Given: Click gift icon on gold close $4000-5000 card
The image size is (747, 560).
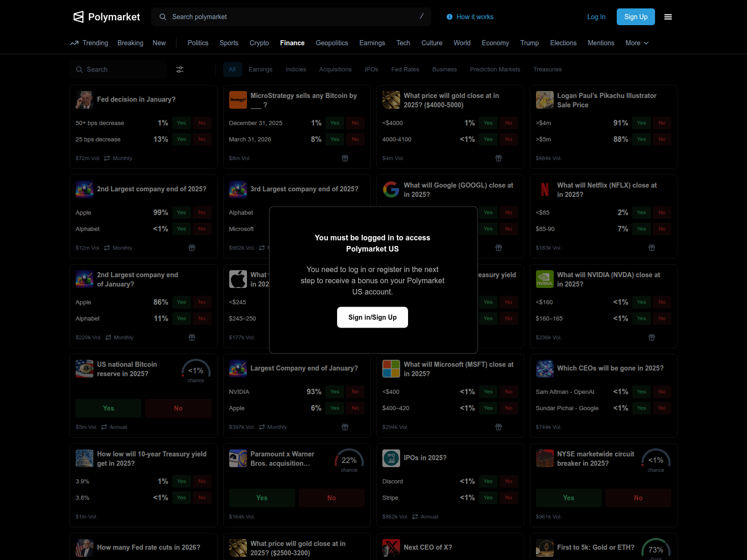Looking at the screenshot, I should tap(499, 158).
